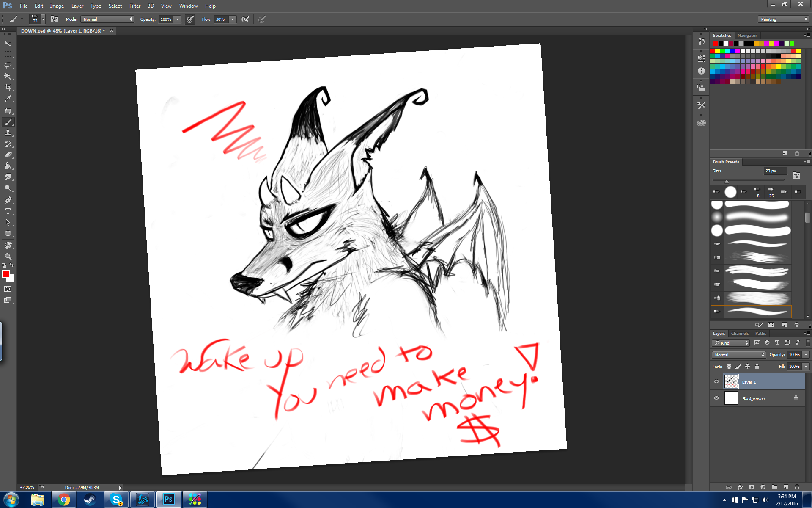Select the Pen tool

coord(8,200)
